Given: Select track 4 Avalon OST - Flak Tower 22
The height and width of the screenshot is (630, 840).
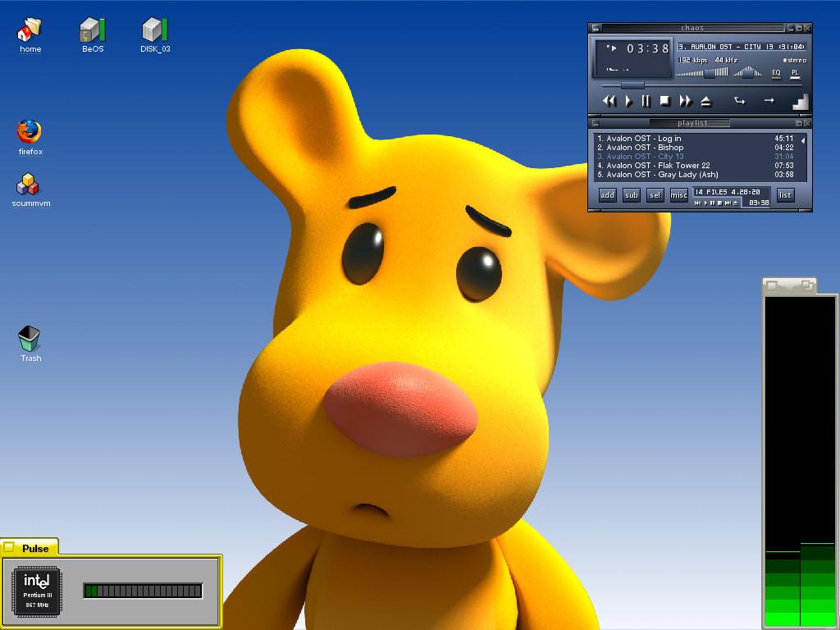Looking at the screenshot, I should 696,166.
